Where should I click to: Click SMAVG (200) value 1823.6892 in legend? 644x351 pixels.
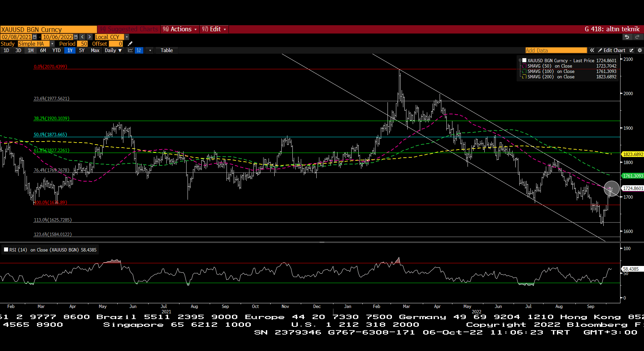coord(606,77)
